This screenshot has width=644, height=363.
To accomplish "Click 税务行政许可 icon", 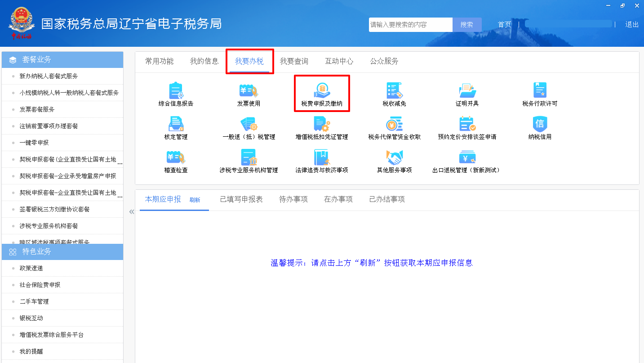I will (x=539, y=91).
